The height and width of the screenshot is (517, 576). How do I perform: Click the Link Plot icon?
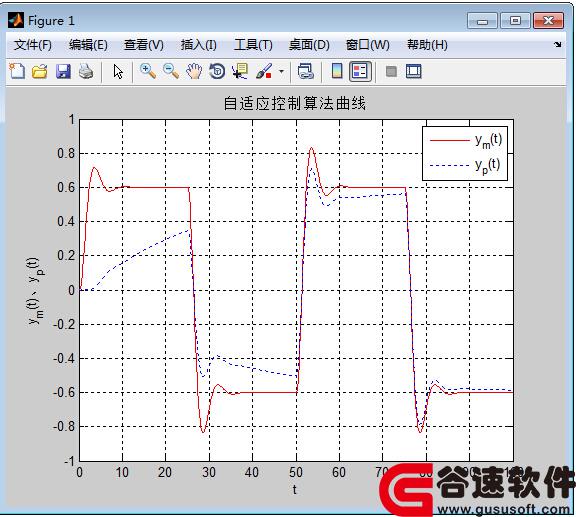pyautogui.click(x=306, y=71)
